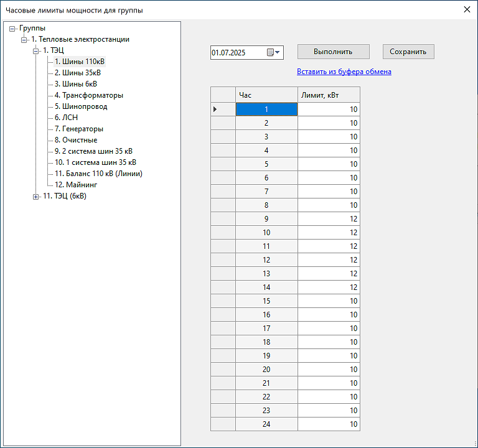
Task: Click the limit cell for hour 6
Action: point(329,178)
